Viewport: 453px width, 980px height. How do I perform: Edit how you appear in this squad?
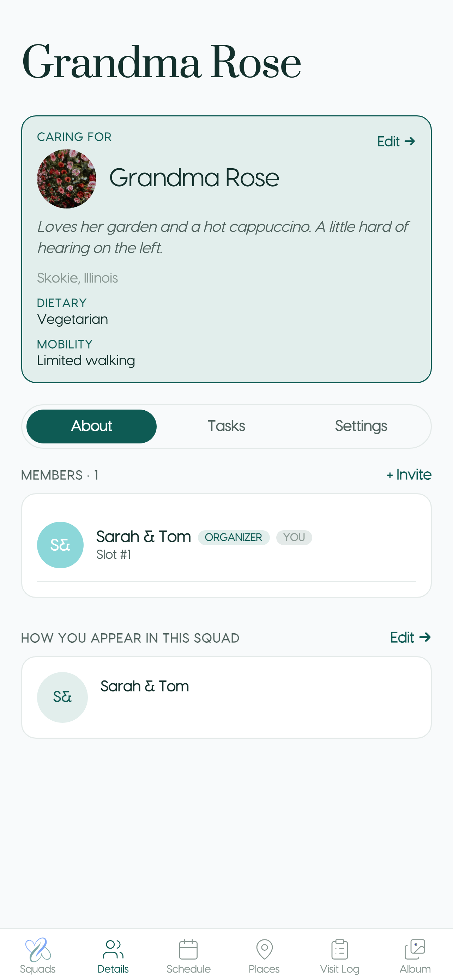click(x=410, y=637)
